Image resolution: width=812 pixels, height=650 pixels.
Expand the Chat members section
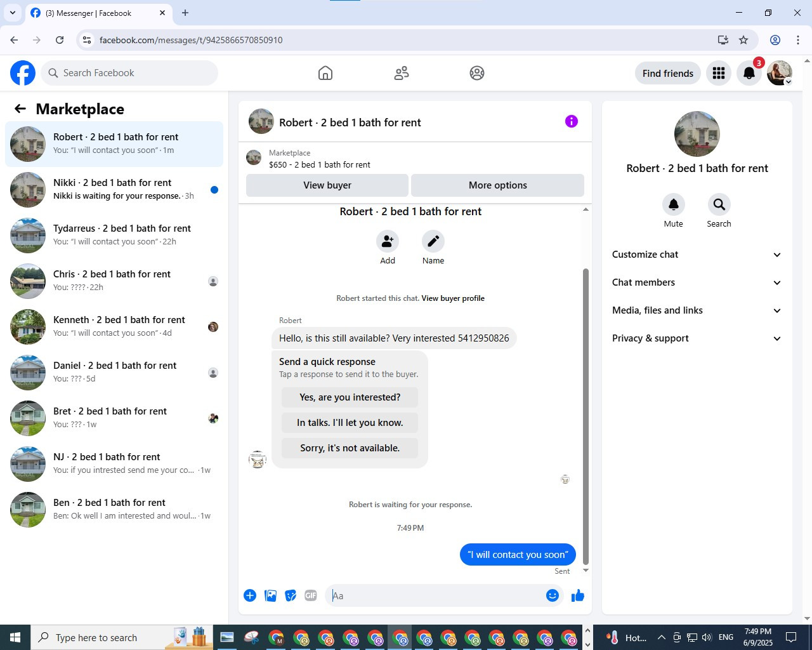tap(697, 282)
